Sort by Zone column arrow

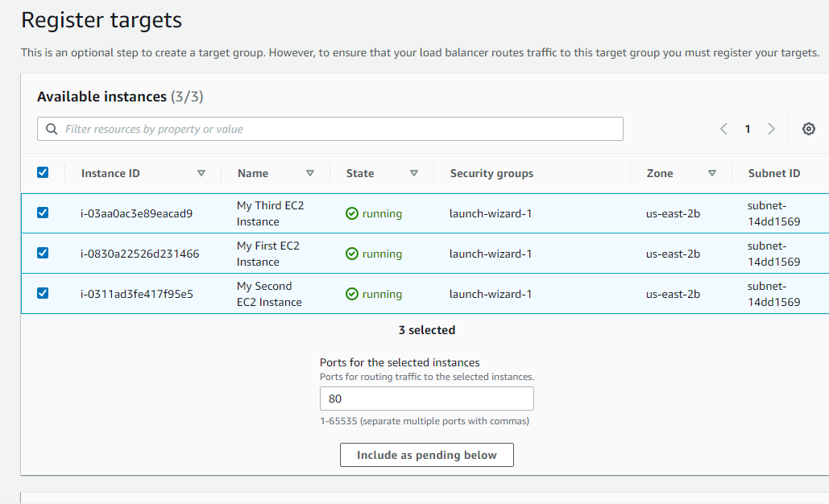(x=712, y=173)
